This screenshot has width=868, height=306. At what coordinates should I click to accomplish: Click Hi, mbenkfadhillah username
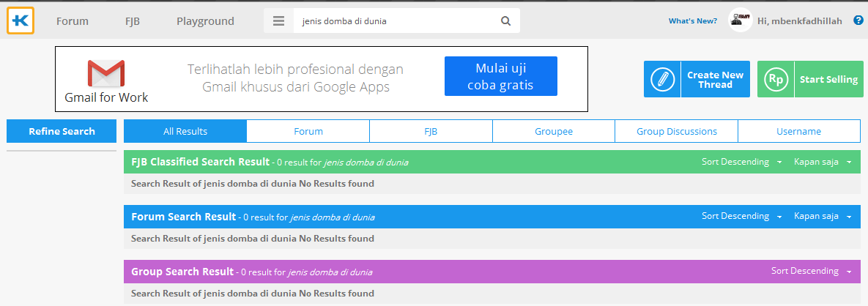click(x=800, y=21)
